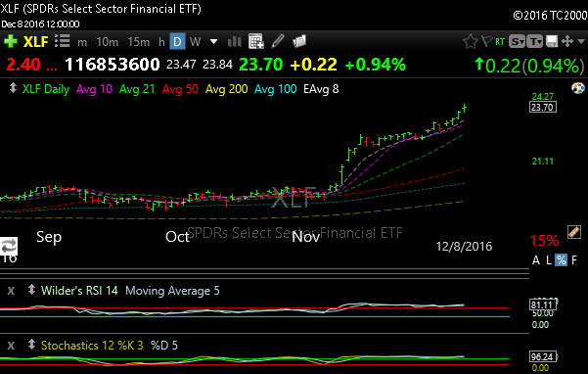Click the Oct label on time axis
The height and width of the screenshot is (374, 588).
(177, 237)
